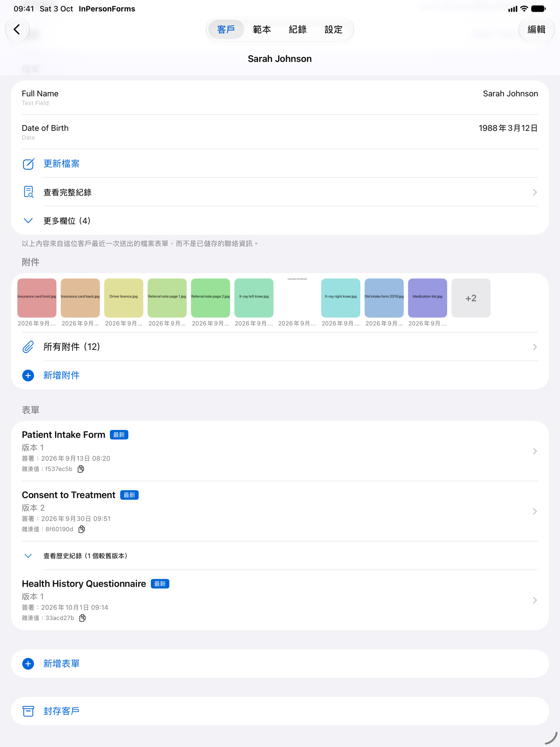This screenshot has width=560, height=747.
Task: Tap the Date of Birth value 1988年3月12日
Action: coord(508,128)
